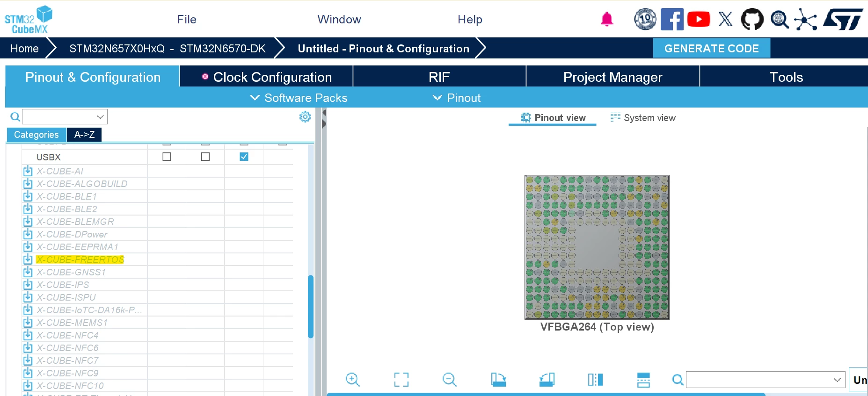868x396 pixels.
Task: Switch to the RIF tab
Action: point(439,76)
